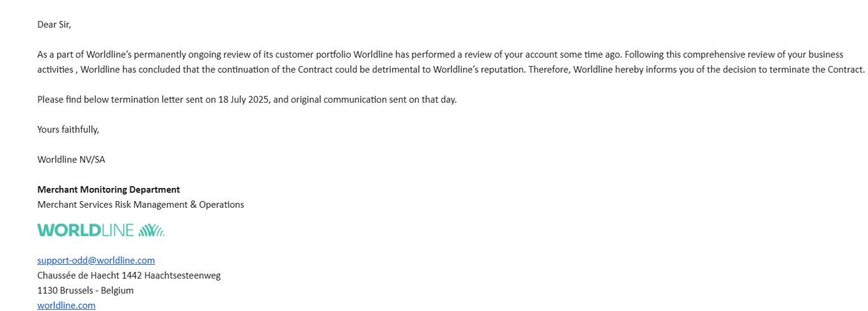
Task: Click the thin LINE part of logo
Action: [117, 230]
